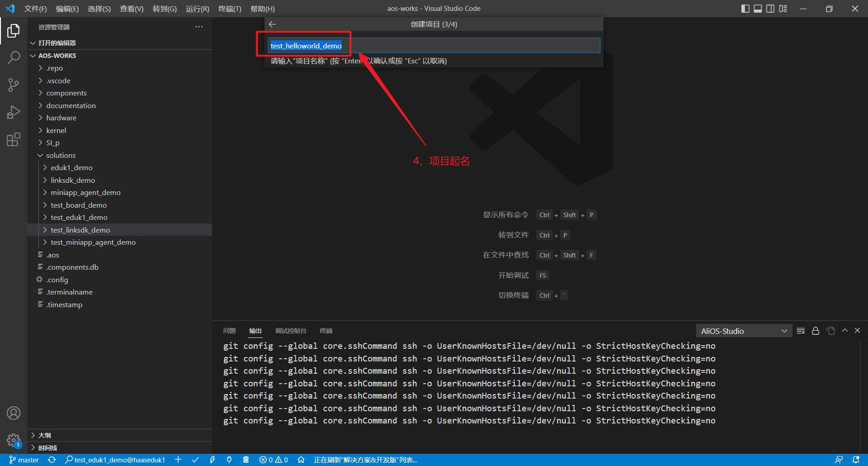Switch to the 问题 panel tab

click(230, 331)
